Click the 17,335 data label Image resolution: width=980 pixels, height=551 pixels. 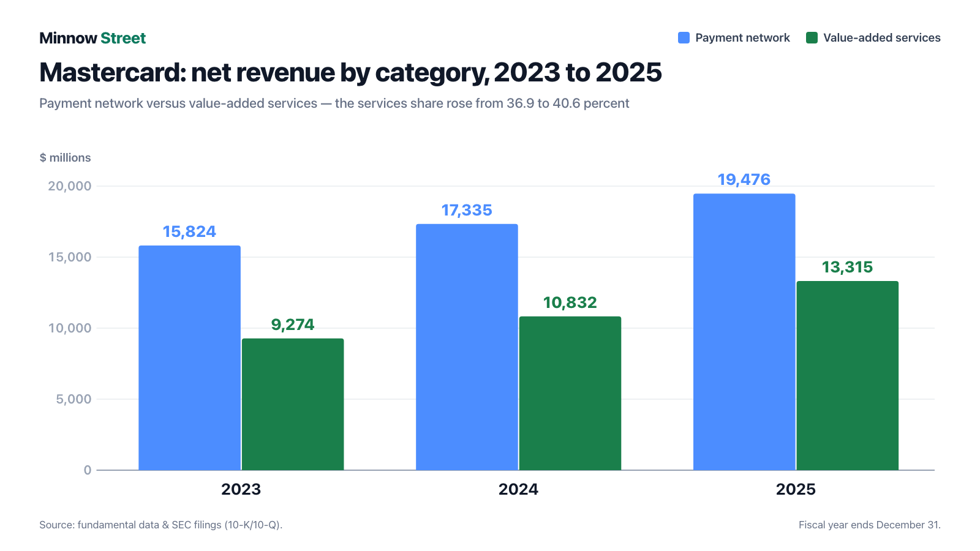467,211
